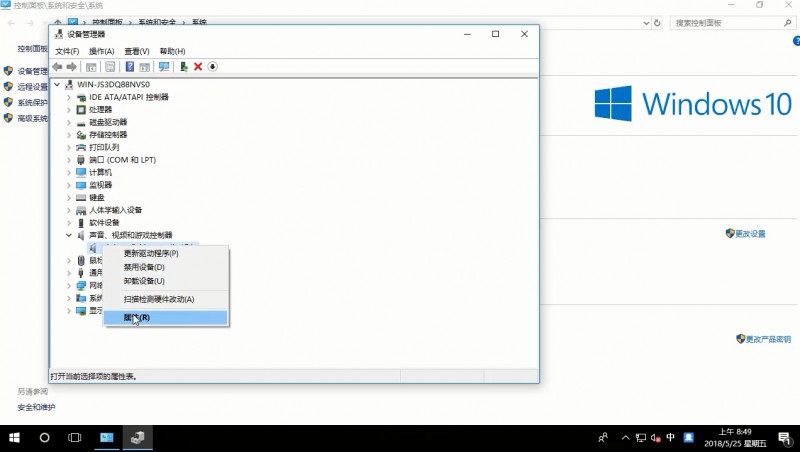Screen dimensions: 800x452
Task: Click the down-arrow disable device toolbar icon
Action: pyautogui.click(x=212, y=67)
